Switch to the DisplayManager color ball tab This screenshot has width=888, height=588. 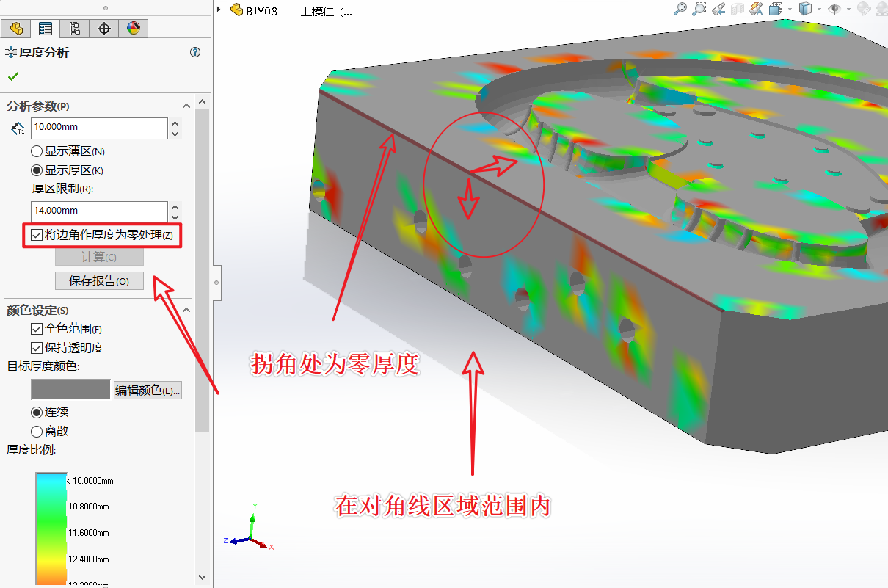point(133,29)
